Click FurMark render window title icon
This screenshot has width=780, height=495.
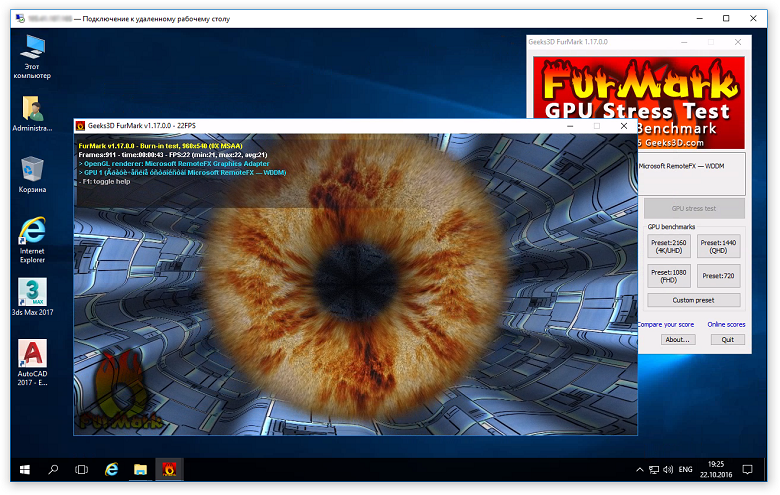pyautogui.click(x=80, y=126)
